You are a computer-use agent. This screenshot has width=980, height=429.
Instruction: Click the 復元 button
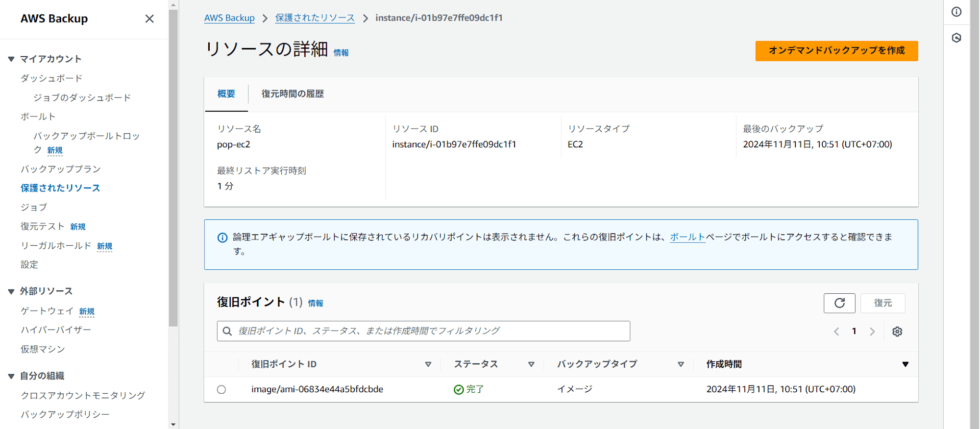883,303
